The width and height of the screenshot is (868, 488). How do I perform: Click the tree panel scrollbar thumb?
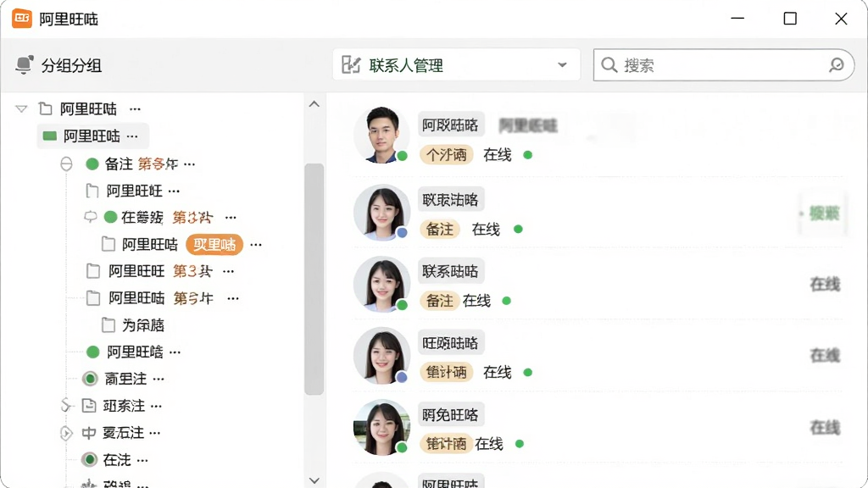pyautogui.click(x=314, y=279)
